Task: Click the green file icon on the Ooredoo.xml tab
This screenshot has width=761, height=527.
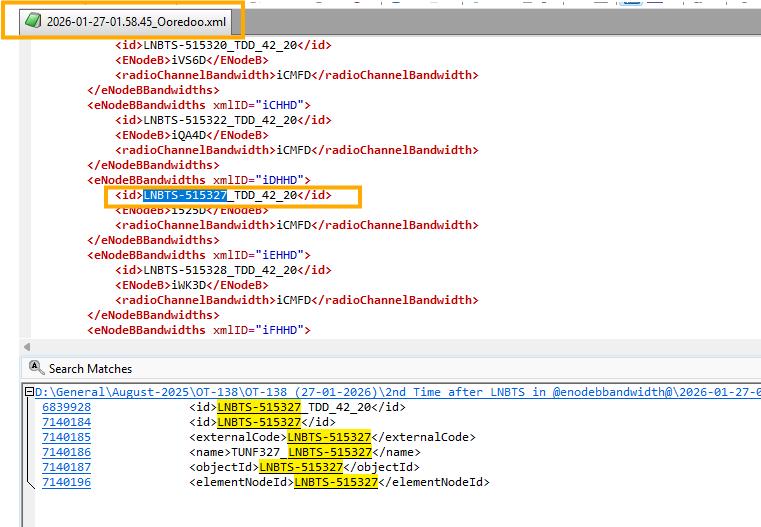Action: (33, 21)
